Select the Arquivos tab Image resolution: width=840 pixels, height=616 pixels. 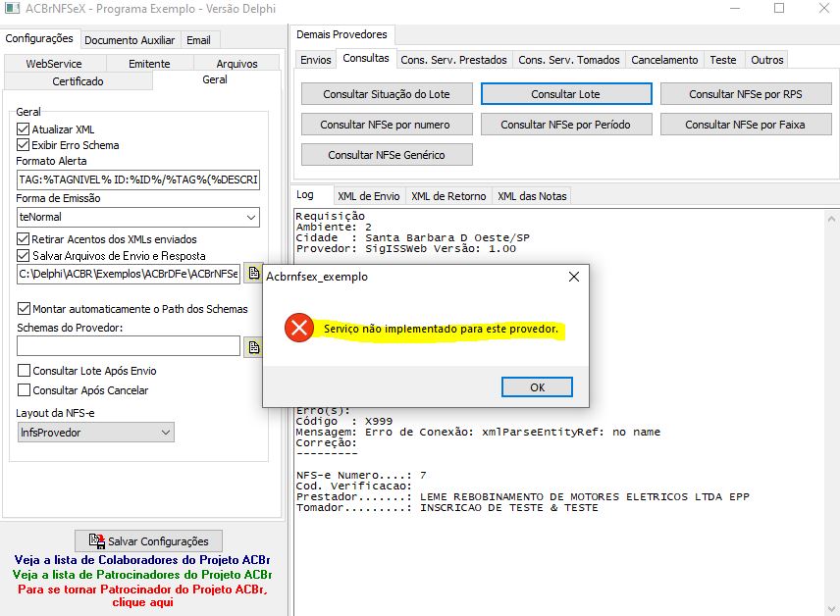pos(236,63)
